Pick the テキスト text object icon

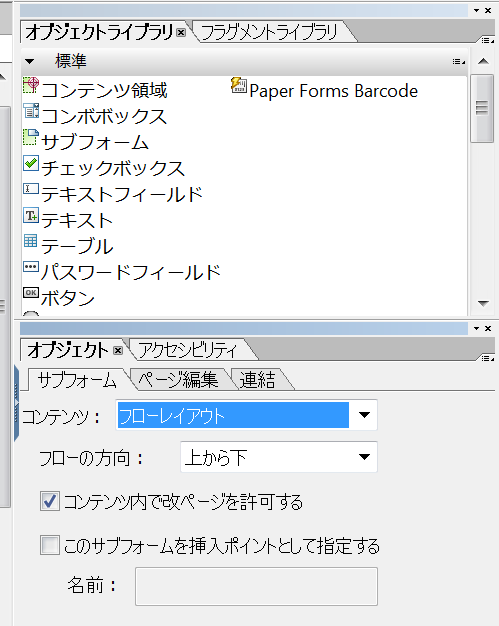pos(31,215)
